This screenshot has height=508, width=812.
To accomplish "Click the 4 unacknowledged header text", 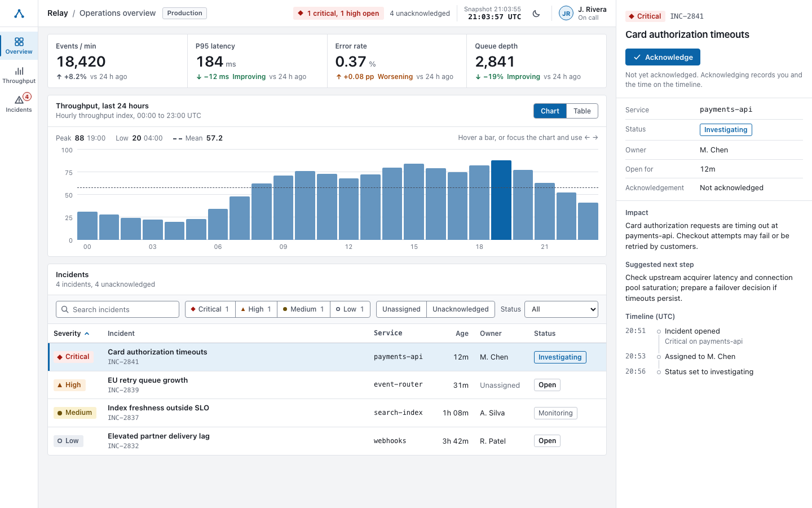I will tap(420, 14).
